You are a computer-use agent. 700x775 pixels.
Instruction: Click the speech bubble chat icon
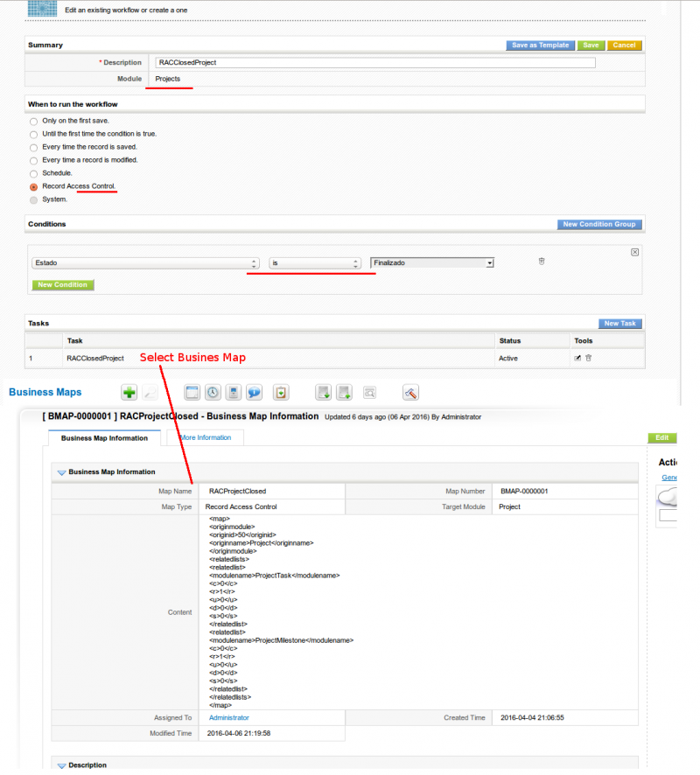coord(255,393)
